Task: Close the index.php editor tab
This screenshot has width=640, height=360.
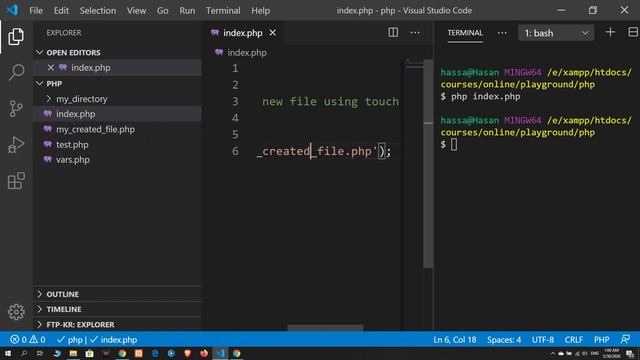Action: click(273, 33)
